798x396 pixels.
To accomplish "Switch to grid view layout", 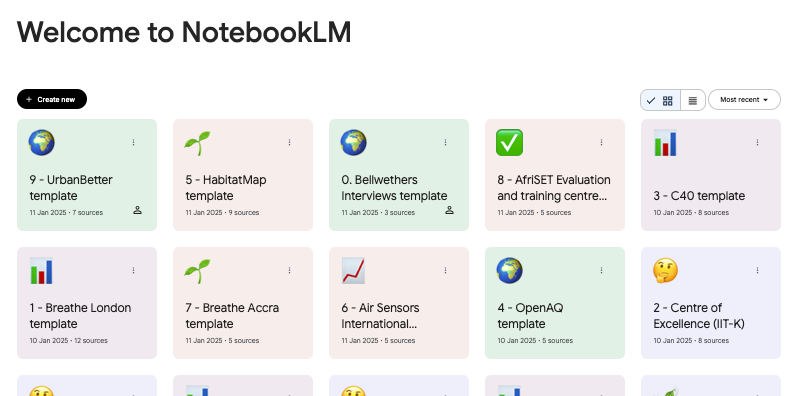I will (660, 100).
